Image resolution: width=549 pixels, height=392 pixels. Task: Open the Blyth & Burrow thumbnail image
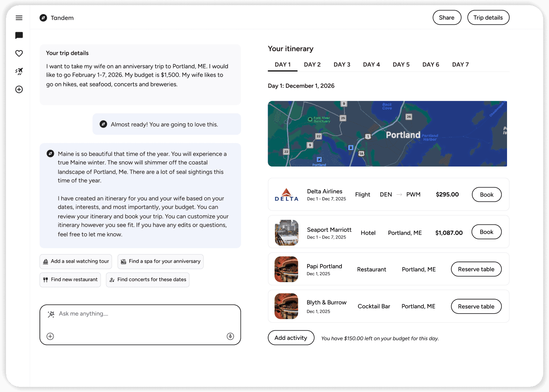[286, 306]
